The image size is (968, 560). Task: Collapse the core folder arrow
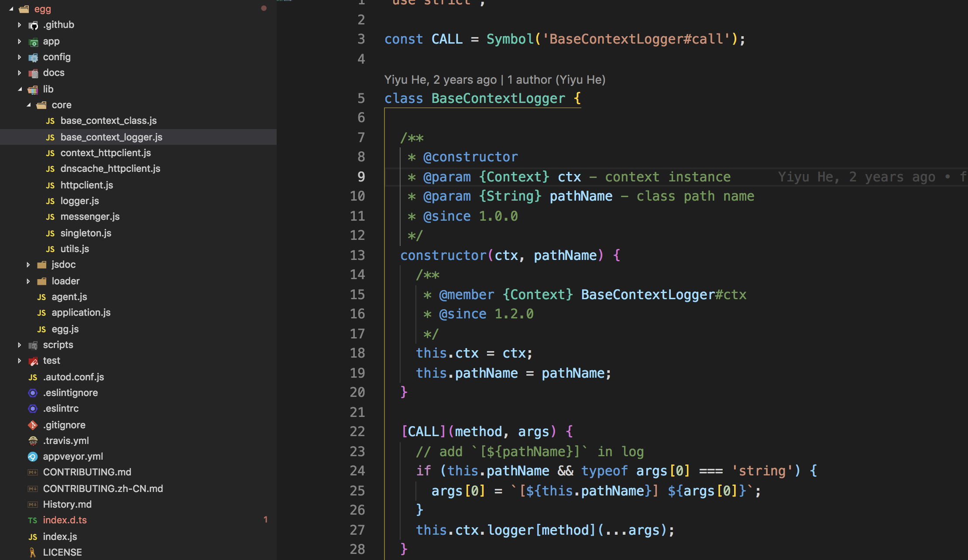pyautogui.click(x=29, y=105)
